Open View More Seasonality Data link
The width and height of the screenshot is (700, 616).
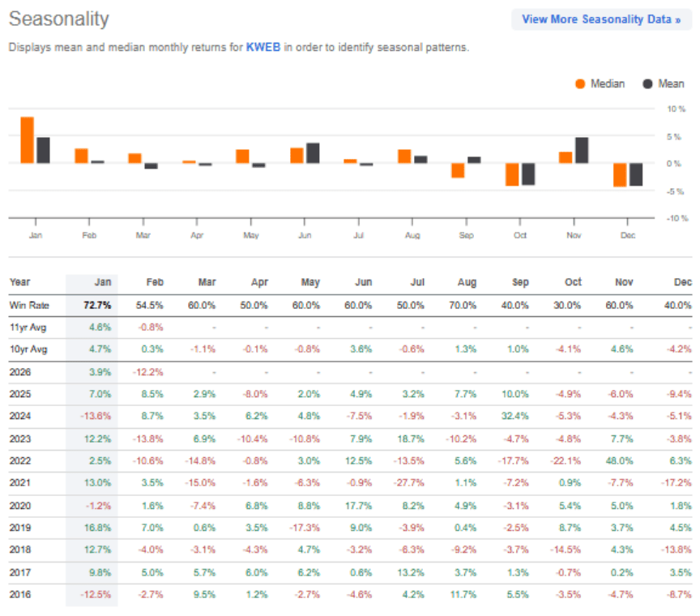(x=601, y=19)
